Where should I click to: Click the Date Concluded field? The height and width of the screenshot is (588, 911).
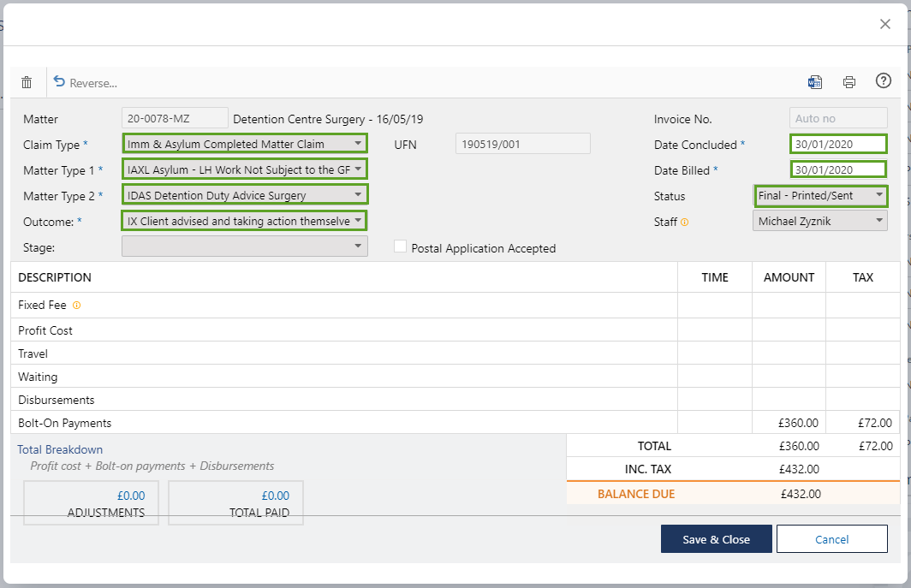click(x=837, y=145)
